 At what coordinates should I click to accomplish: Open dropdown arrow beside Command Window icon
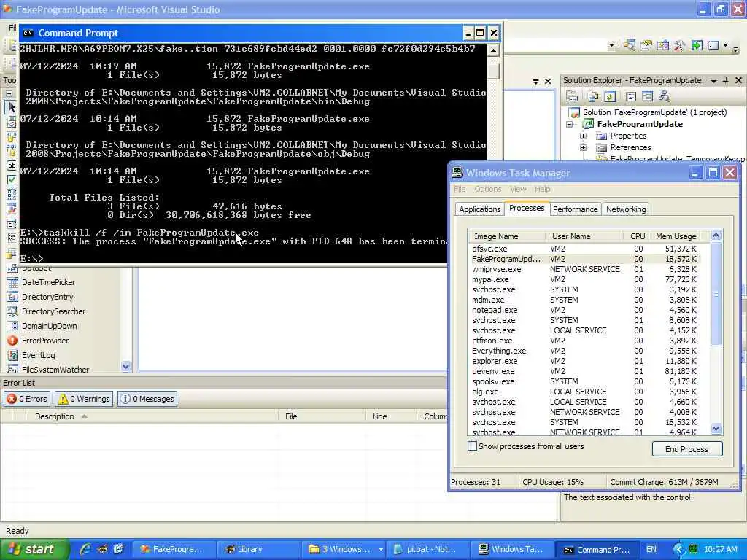(726, 46)
